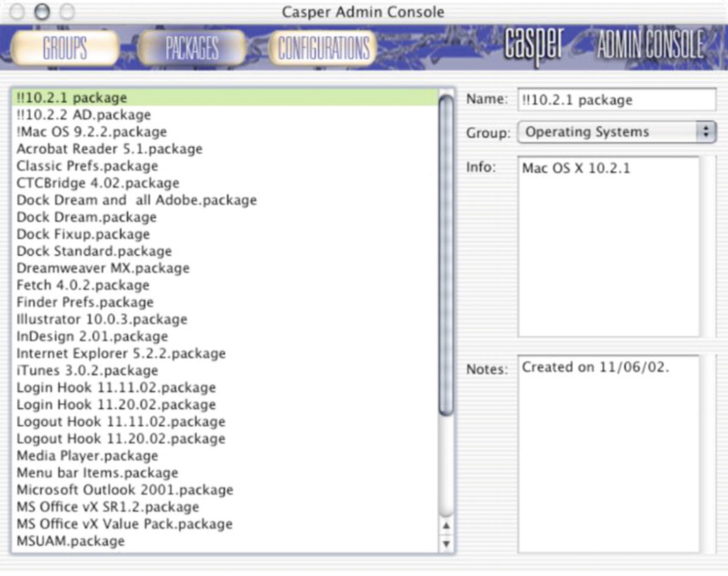Select Classic Prefs.package

click(225, 166)
